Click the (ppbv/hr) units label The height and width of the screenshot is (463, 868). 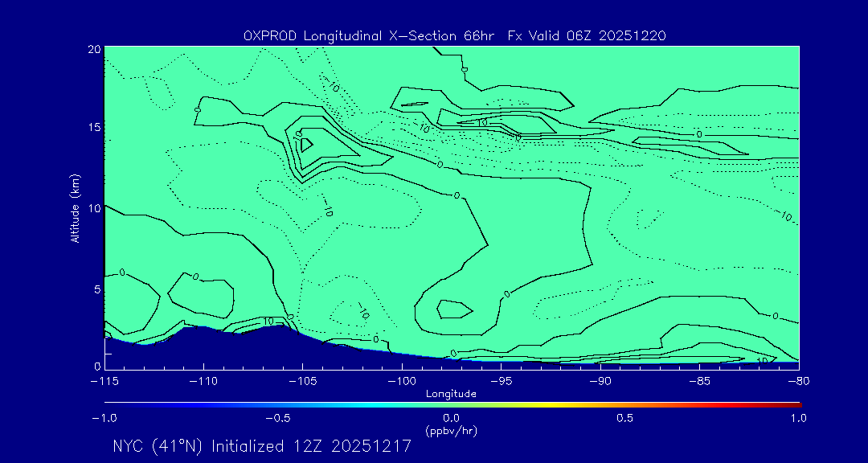click(452, 430)
